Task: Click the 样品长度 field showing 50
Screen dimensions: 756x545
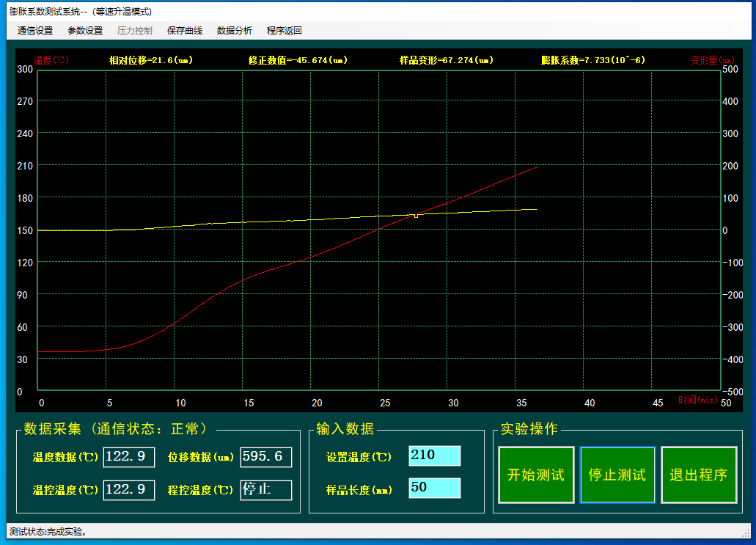Action: click(435, 488)
